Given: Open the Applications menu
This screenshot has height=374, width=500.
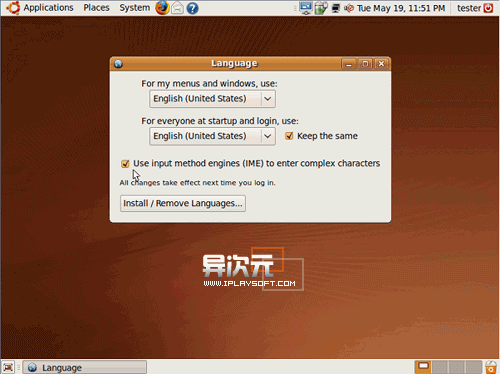Looking at the screenshot, I should (48, 8).
